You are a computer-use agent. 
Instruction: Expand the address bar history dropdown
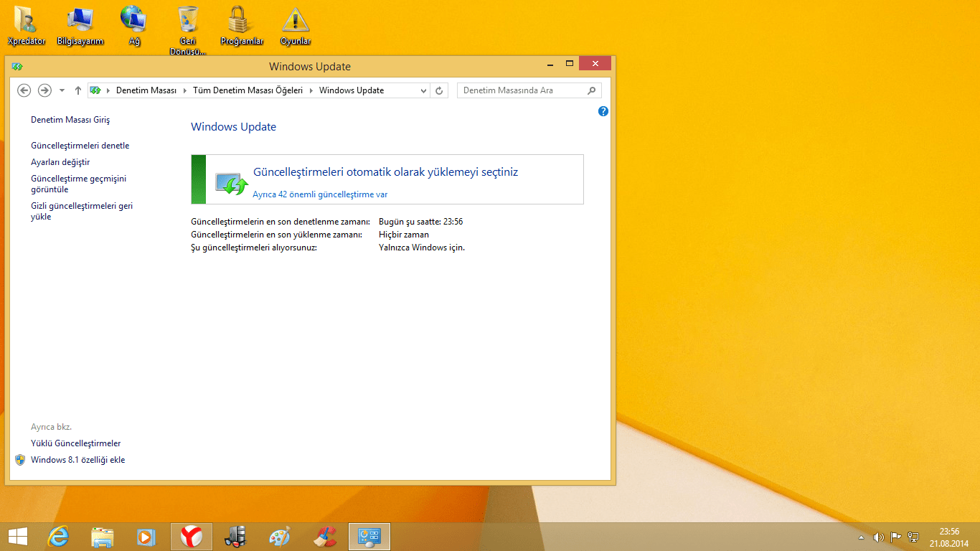coord(422,90)
